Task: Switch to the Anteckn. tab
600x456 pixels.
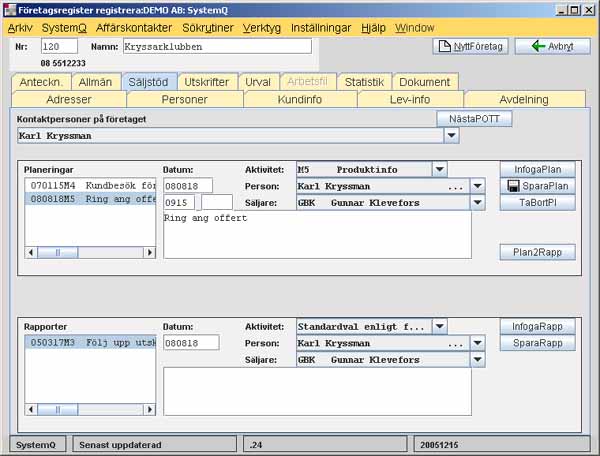Action: click(x=41, y=82)
